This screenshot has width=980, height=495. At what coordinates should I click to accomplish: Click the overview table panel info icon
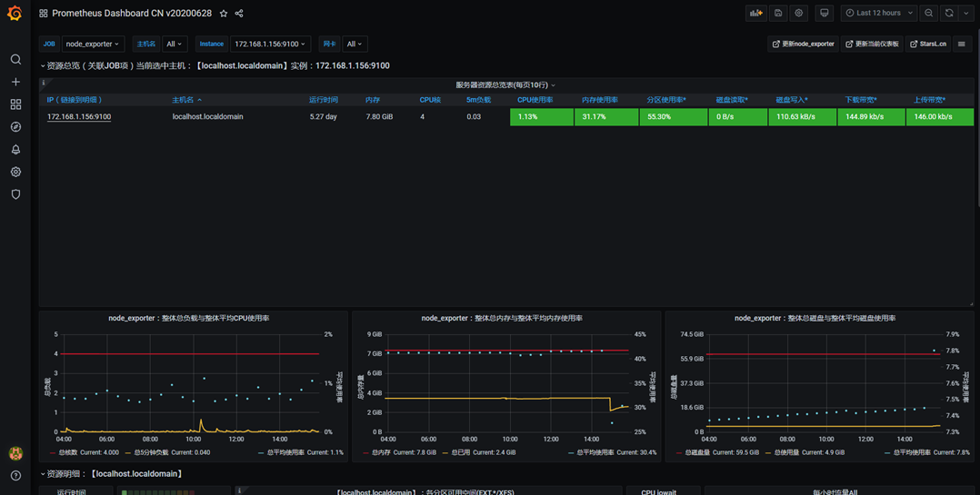coord(43,83)
